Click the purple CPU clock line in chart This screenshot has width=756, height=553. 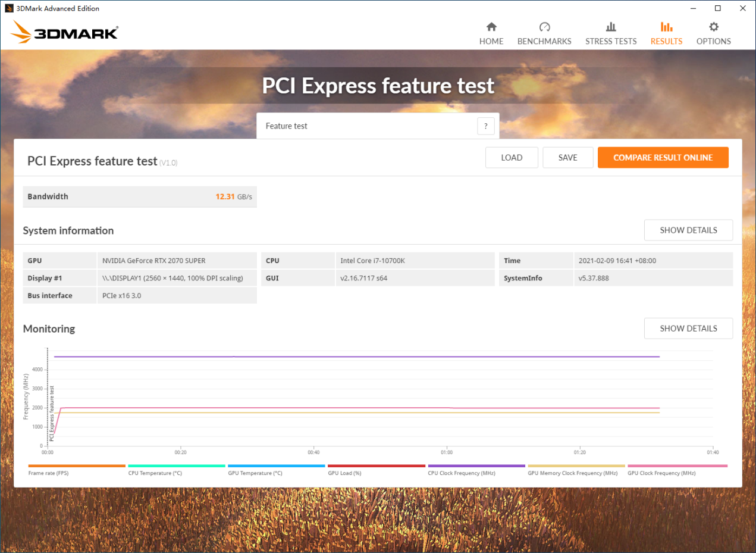[357, 357]
